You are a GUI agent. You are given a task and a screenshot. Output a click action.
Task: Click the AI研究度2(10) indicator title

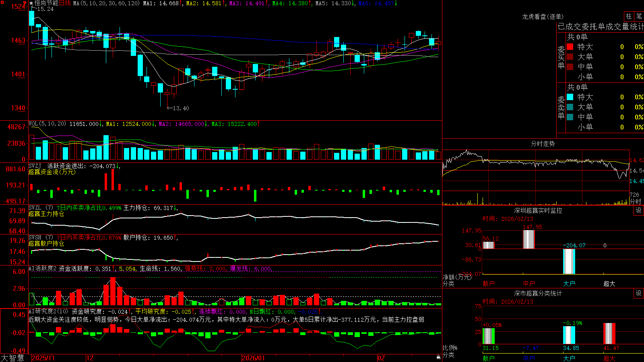(x=48, y=311)
